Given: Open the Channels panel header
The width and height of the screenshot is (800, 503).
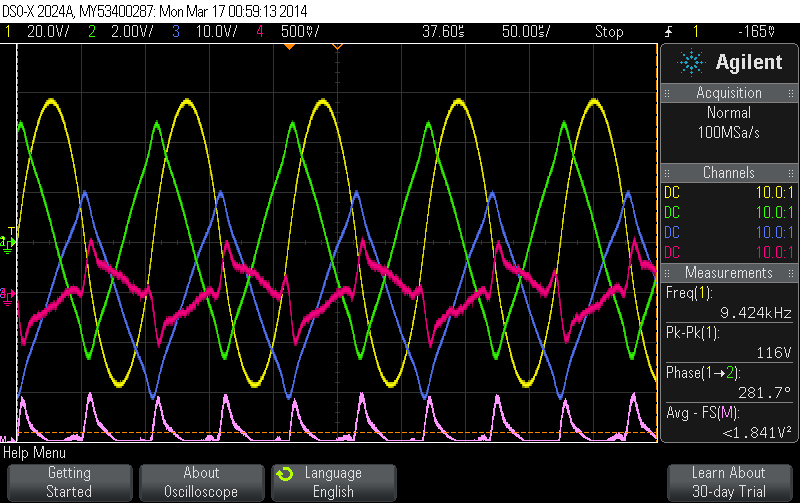Looking at the screenshot, I should click(x=729, y=173).
